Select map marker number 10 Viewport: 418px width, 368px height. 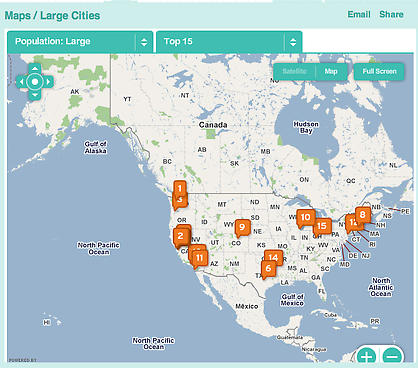tap(306, 218)
